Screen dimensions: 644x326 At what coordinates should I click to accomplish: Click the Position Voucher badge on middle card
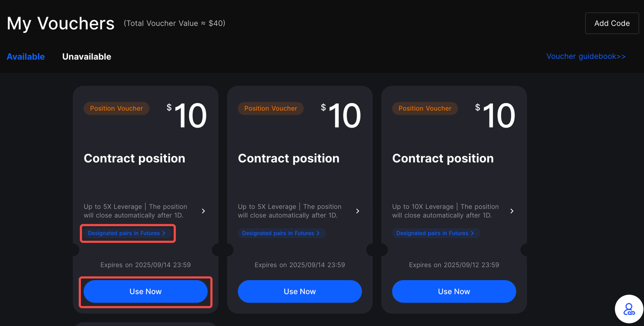coord(271,108)
